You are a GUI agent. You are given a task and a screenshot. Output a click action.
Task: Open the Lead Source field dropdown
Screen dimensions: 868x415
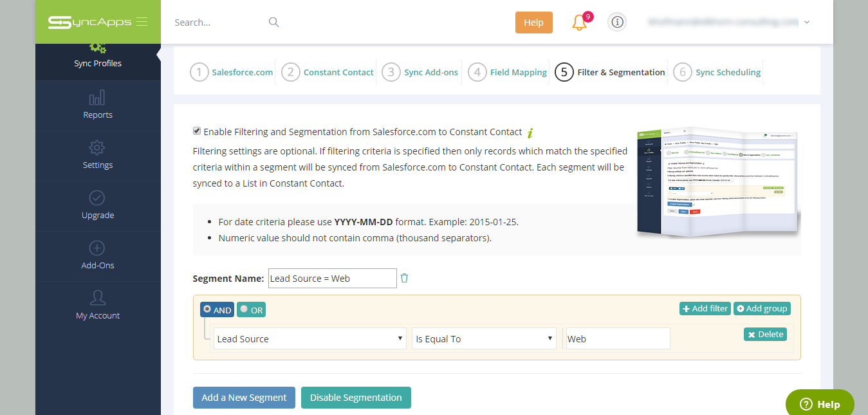(310, 339)
